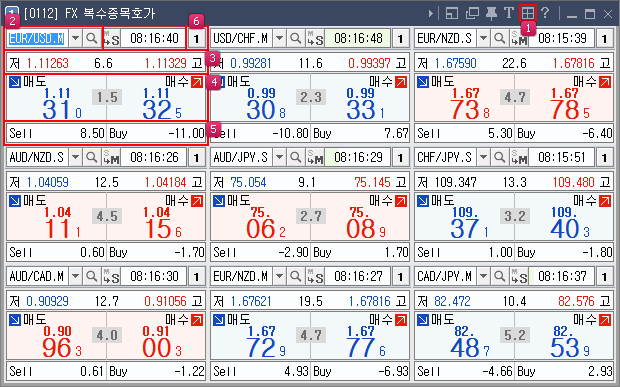Image resolution: width=620 pixels, height=387 pixels.
Task: Click the EUR/NZD.M symbol input field
Action: pos(240,276)
